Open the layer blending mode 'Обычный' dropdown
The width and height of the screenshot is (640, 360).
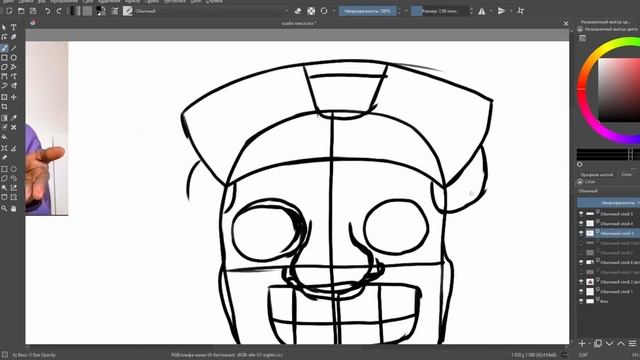point(608,191)
